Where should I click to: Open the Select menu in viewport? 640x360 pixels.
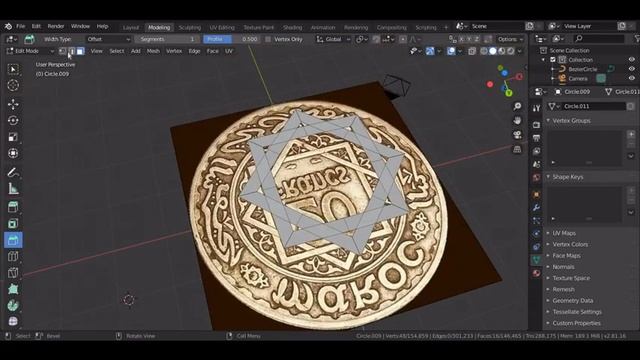pos(117,51)
